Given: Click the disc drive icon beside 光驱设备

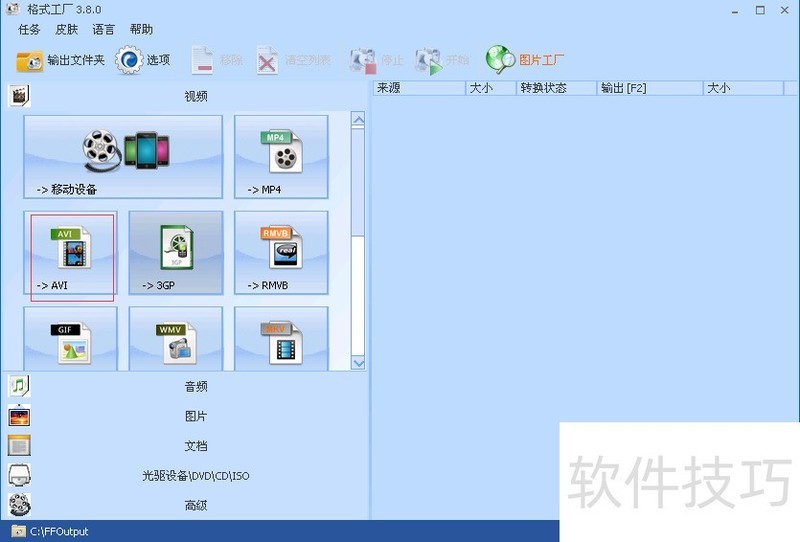Looking at the screenshot, I should 19,475.
